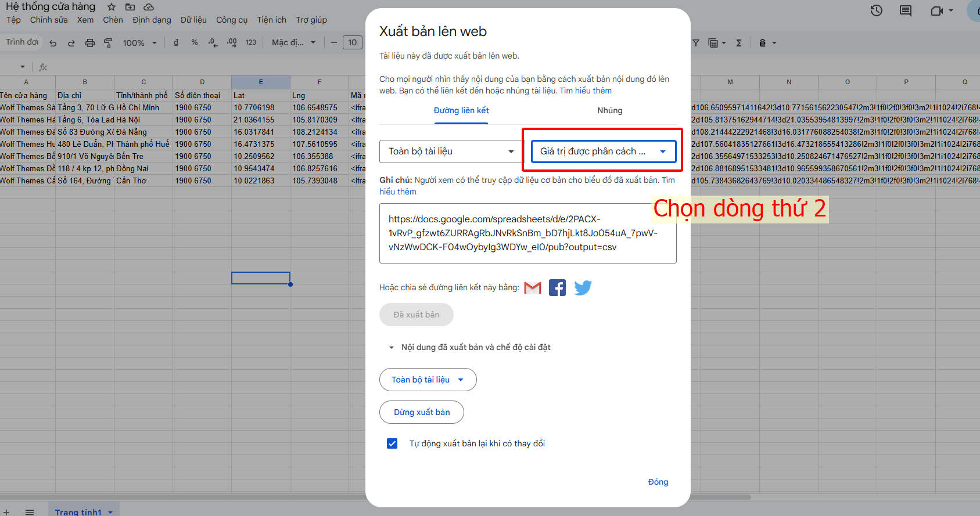Activate the paint format tool
The width and height of the screenshot is (980, 516).
[108, 43]
